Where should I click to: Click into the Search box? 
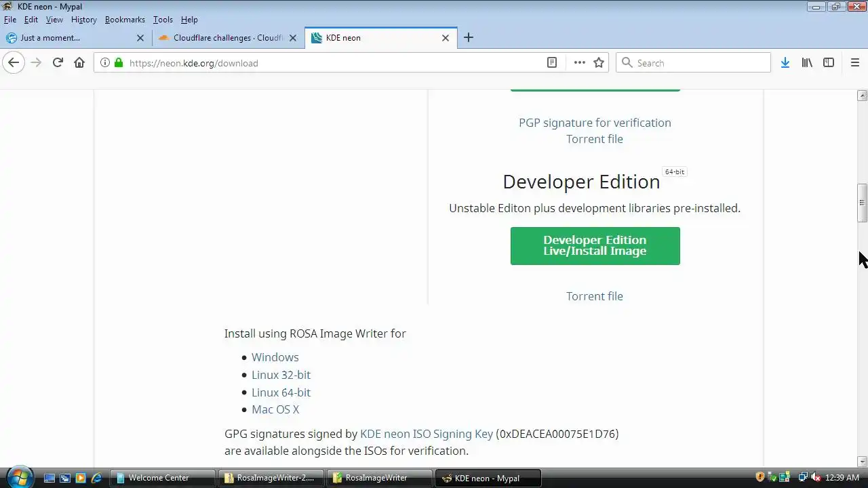(x=693, y=63)
